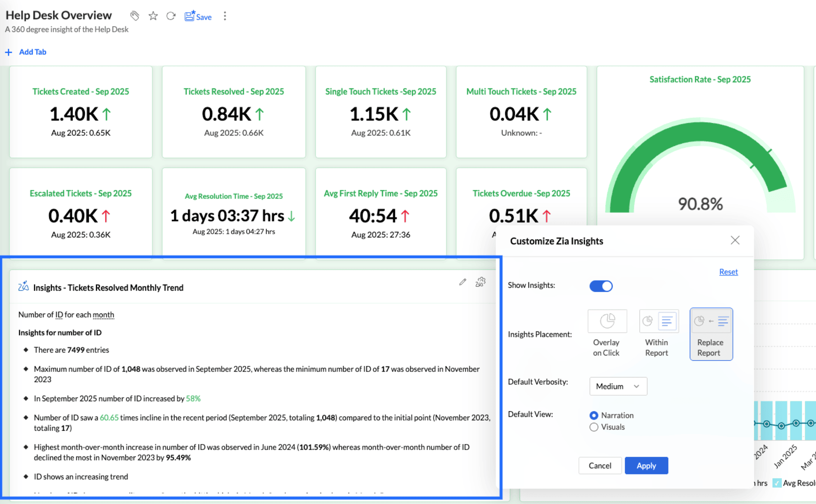Click the refresh icon in header
This screenshot has width=816, height=504.
coord(171,16)
